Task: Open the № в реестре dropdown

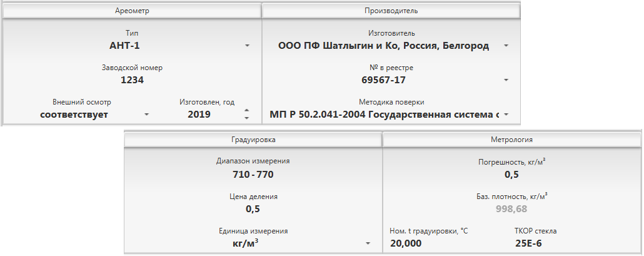Action: (x=506, y=80)
